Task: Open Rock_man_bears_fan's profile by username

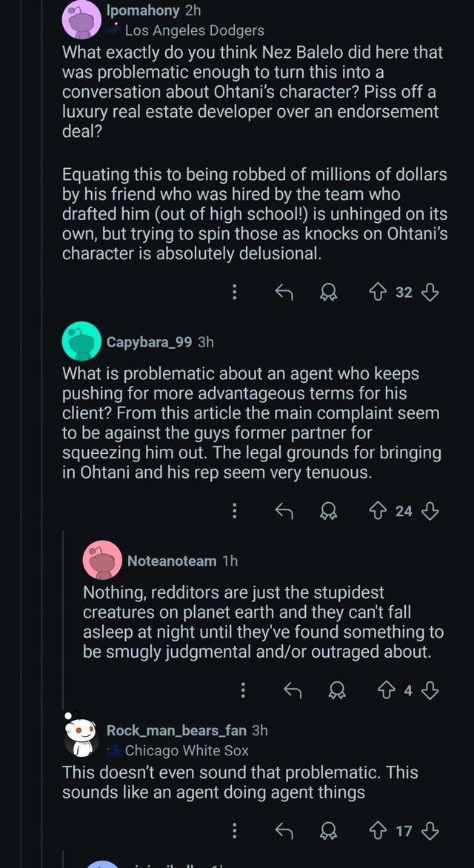Action: pyautogui.click(x=176, y=730)
